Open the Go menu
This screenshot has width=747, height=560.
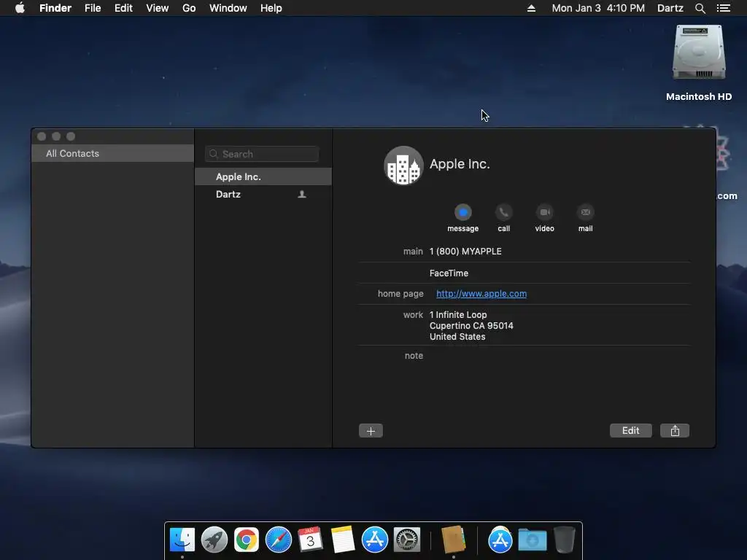tap(189, 8)
